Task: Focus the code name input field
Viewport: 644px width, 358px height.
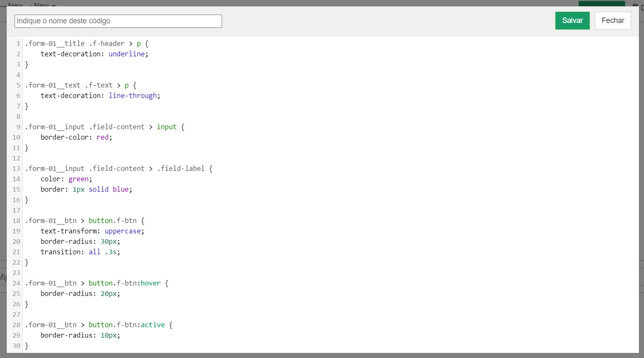Action: [x=118, y=21]
